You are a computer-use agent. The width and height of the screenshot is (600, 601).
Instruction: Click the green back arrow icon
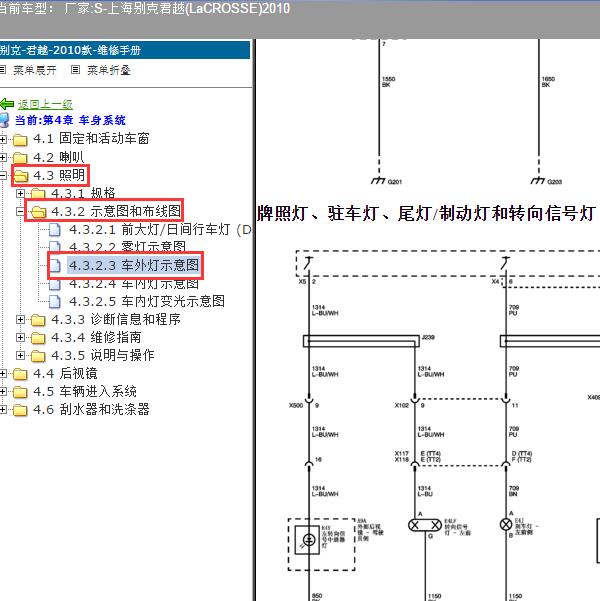coord(7,104)
